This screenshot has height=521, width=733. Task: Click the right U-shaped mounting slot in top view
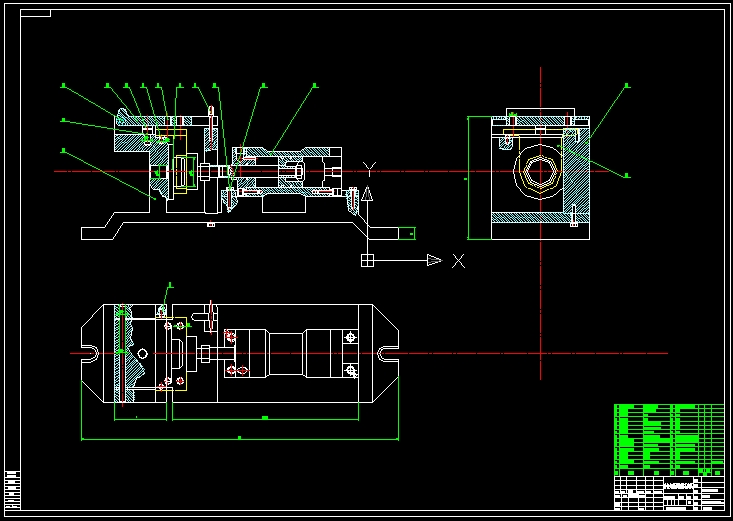pyautogui.click(x=388, y=354)
